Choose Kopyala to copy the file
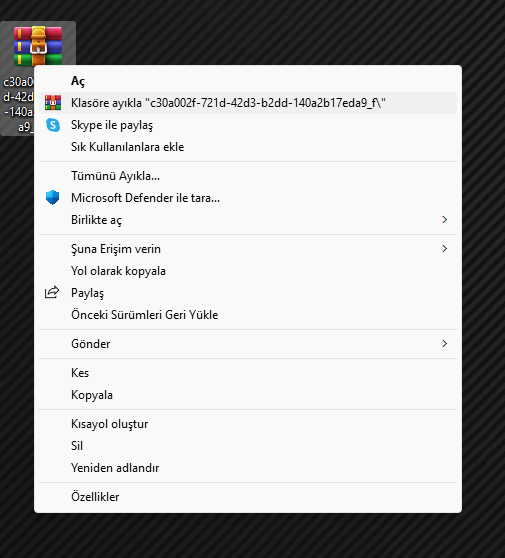Viewport: 505px width, 558px height. click(x=248, y=395)
